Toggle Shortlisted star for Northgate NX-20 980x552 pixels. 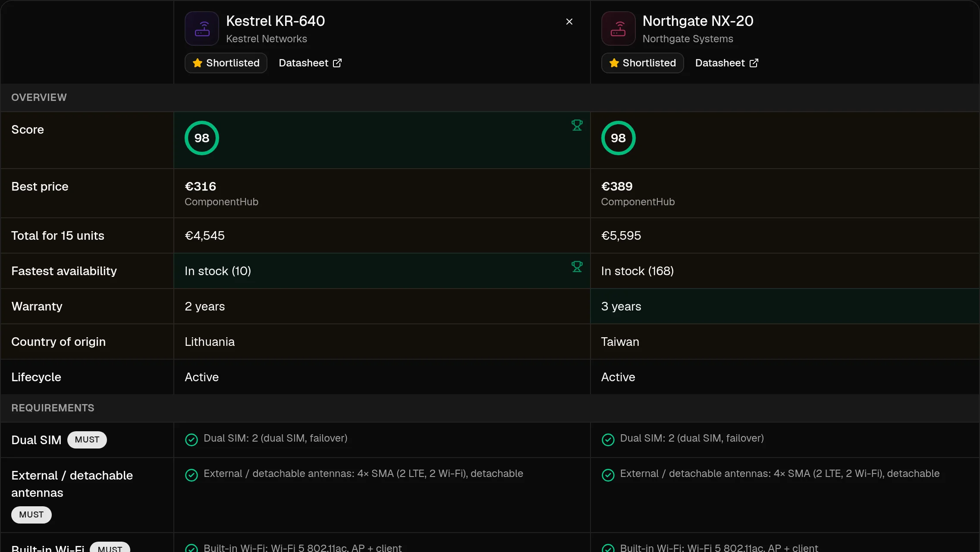pyautogui.click(x=642, y=63)
